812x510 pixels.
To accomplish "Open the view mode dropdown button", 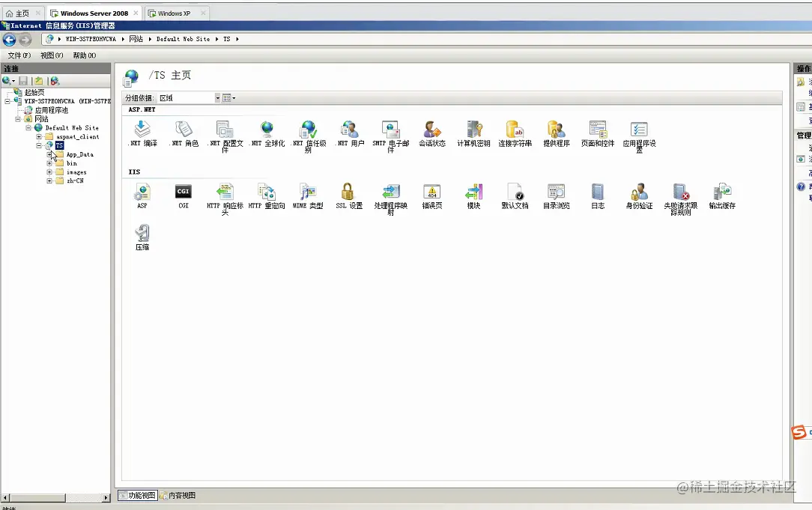I will pyautogui.click(x=229, y=98).
